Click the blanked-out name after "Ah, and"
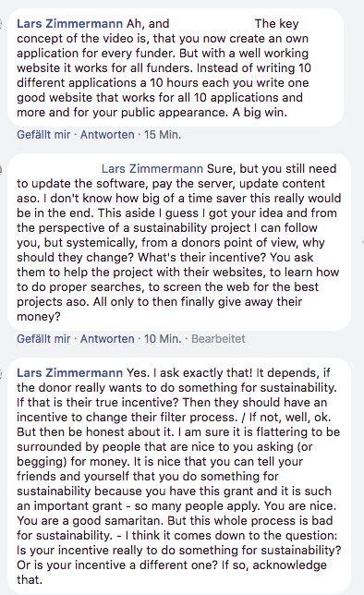Viewport: 364px width, 595px height. [212, 23]
